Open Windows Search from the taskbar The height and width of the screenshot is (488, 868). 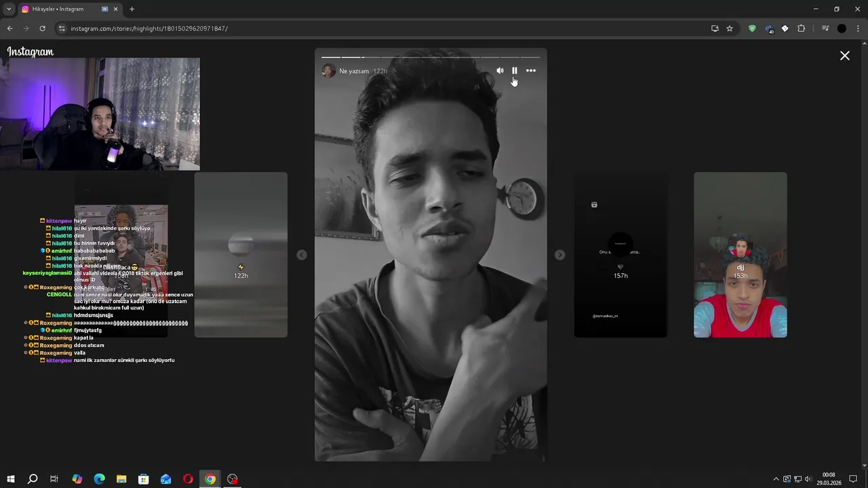tap(33, 479)
